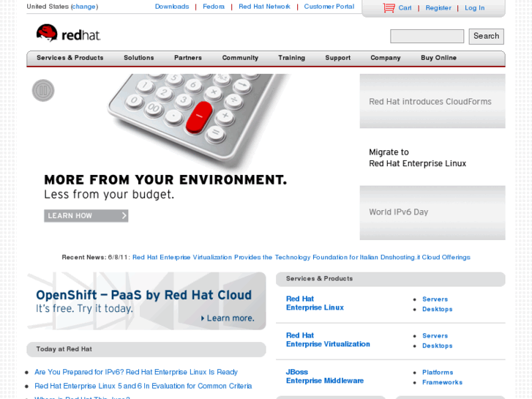Click the change country link

(x=84, y=7)
